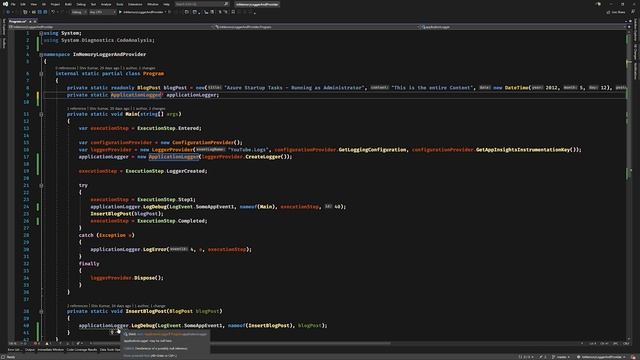Open the Toolbox side tab
Screen dimensions: 640x360
[4, 43]
